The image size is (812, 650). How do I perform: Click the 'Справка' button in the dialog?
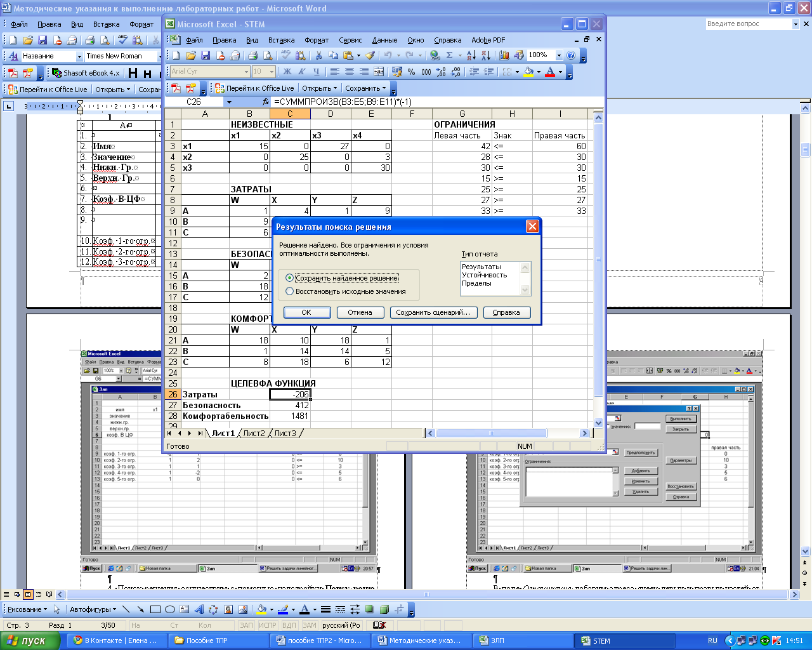click(506, 312)
